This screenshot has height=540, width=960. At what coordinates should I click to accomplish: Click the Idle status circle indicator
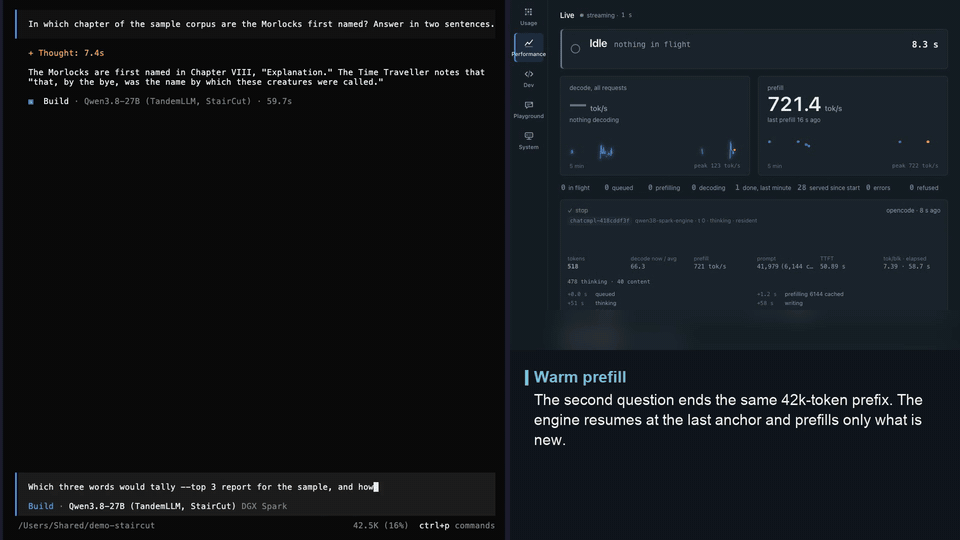(x=576, y=48)
